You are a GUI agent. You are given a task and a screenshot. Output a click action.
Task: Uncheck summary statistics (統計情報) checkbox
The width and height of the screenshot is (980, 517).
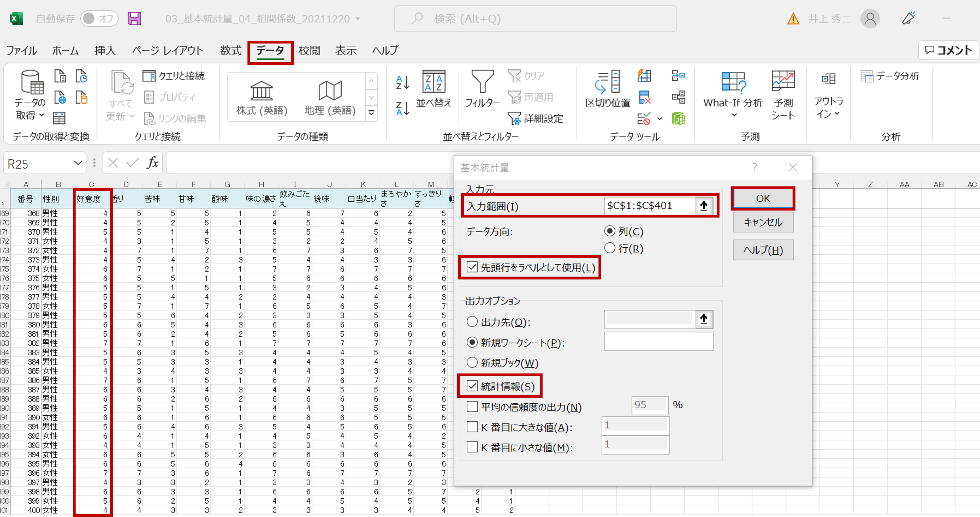coord(472,386)
